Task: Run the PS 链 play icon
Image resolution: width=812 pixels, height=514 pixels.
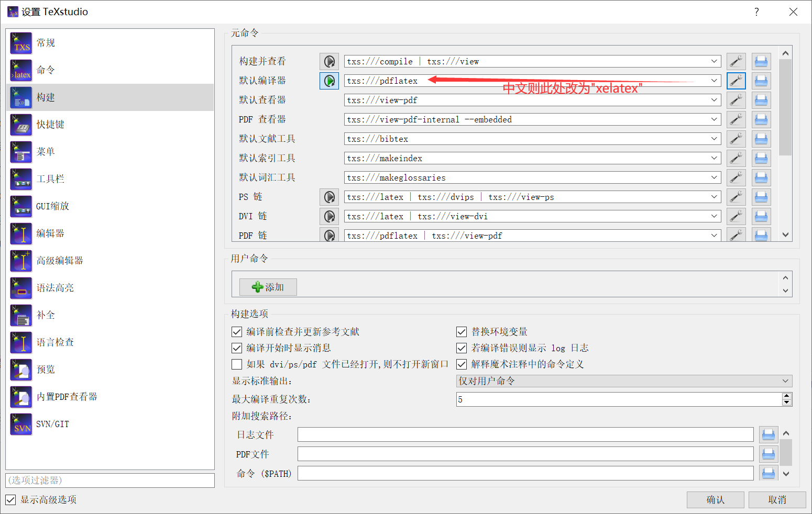Action: tap(329, 197)
